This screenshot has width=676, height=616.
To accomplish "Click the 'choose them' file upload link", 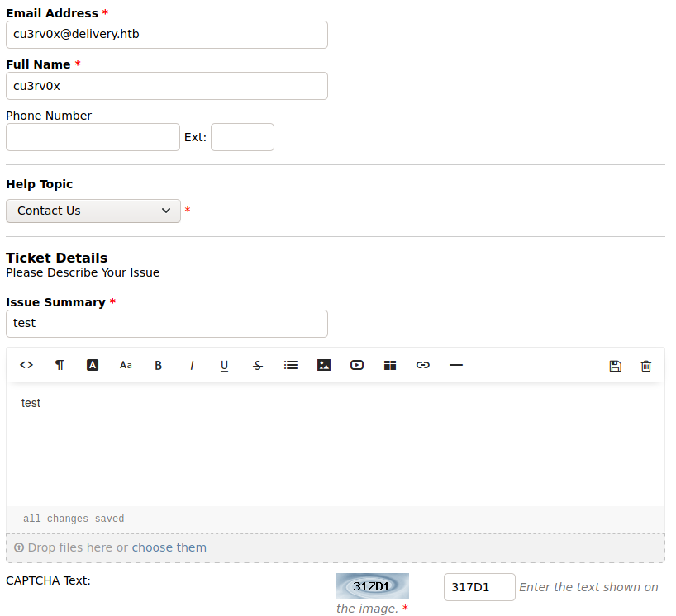I will coord(169,547).
